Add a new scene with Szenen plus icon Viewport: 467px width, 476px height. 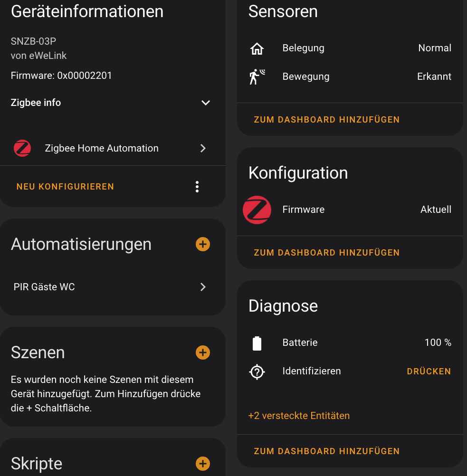point(203,352)
